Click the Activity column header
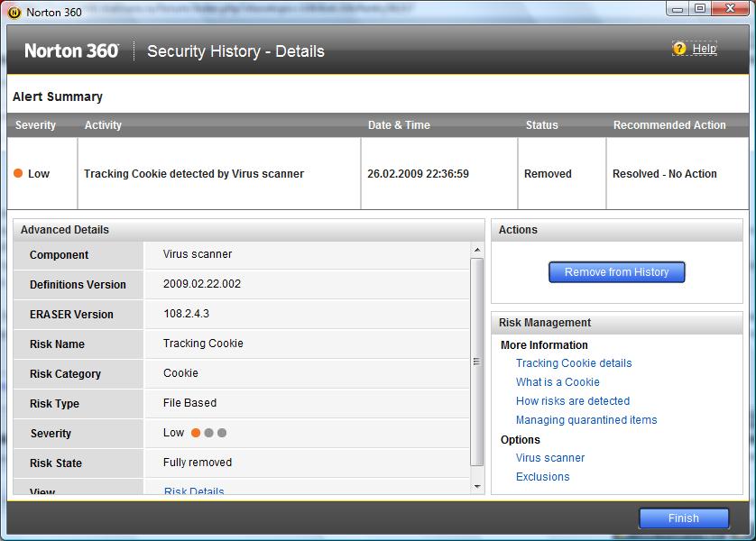 coord(103,125)
